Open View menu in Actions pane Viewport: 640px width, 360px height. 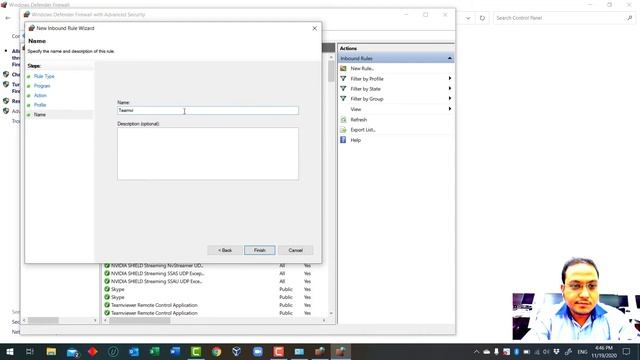click(x=356, y=109)
